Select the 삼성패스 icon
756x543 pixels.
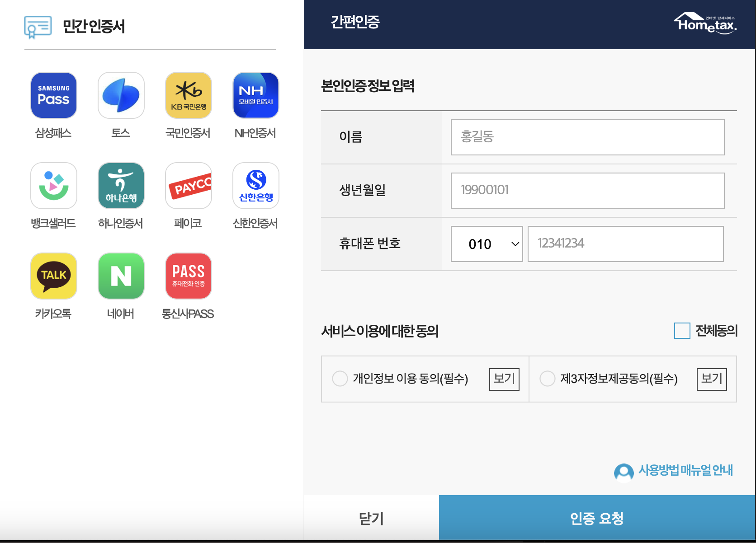point(53,95)
